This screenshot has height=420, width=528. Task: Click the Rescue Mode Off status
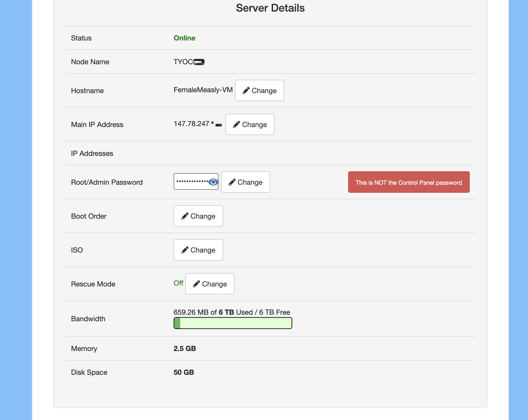tap(178, 283)
